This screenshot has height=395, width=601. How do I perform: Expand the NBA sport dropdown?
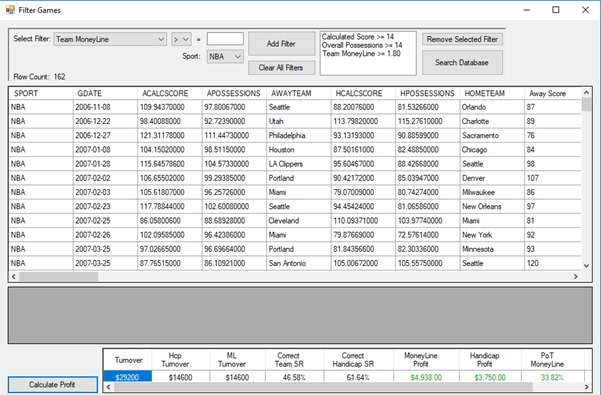click(x=225, y=57)
